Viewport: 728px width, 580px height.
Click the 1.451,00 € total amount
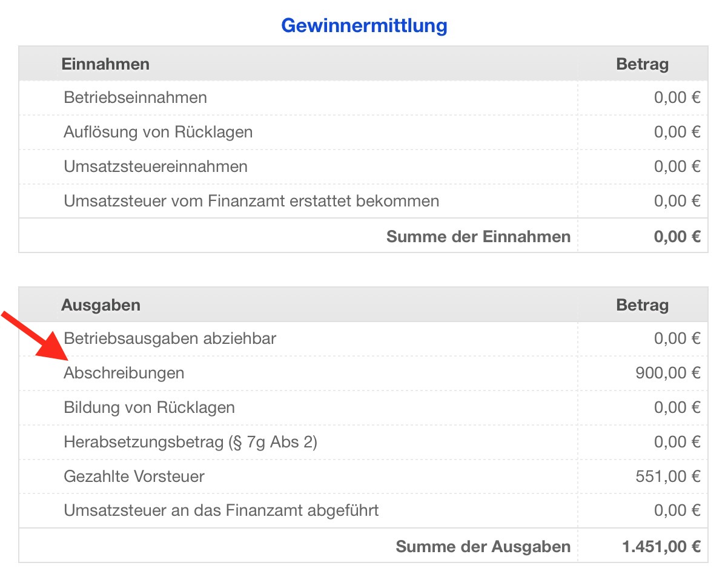[661, 546]
